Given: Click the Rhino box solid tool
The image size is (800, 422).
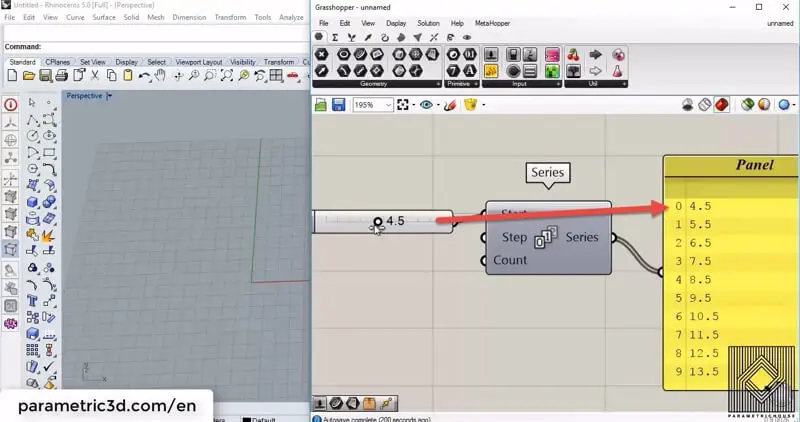Looking at the screenshot, I should (32, 201).
